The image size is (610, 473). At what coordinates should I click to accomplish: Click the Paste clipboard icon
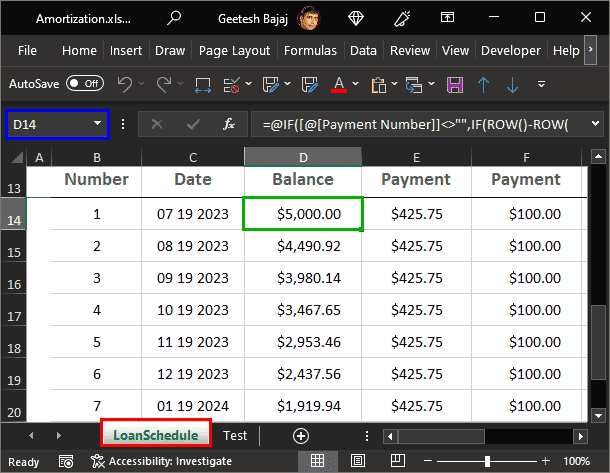coord(379,85)
